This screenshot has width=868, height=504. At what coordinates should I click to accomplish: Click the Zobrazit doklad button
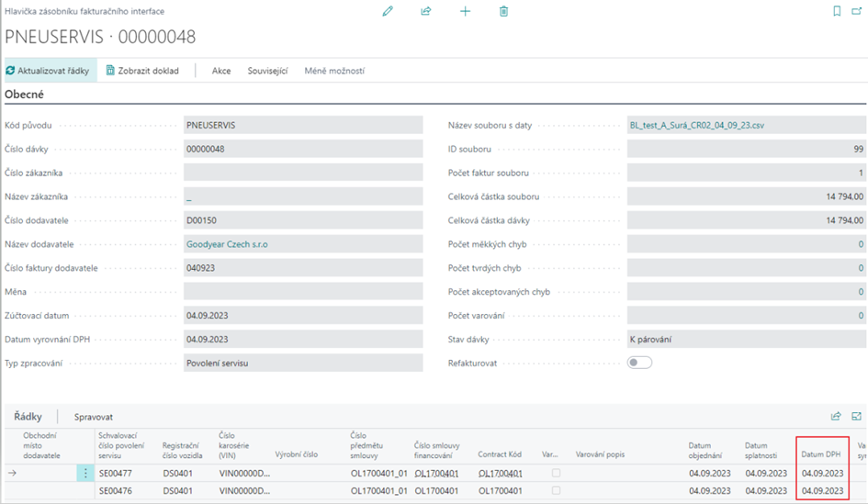click(142, 71)
